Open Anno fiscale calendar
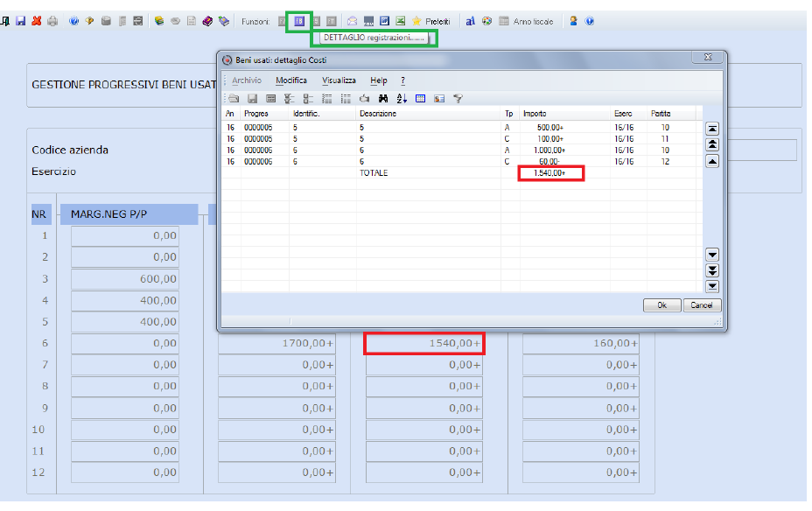The width and height of the screenshot is (812, 511). 526,21
